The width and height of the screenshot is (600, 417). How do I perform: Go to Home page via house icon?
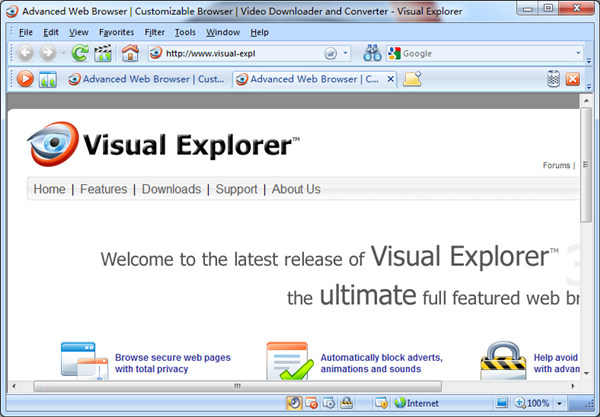point(130,53)
